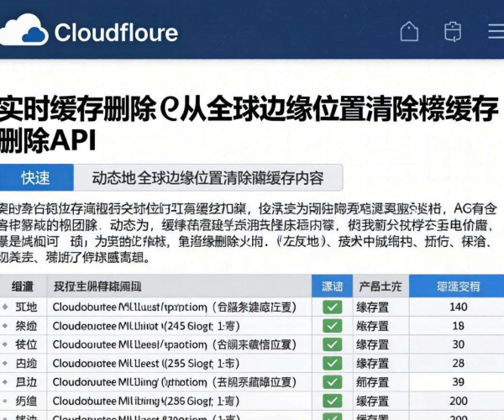Viewport: 504px width, 420px height.
Task: Toggle green checkbox in the 39 row
Action: (x=332, y=382)
